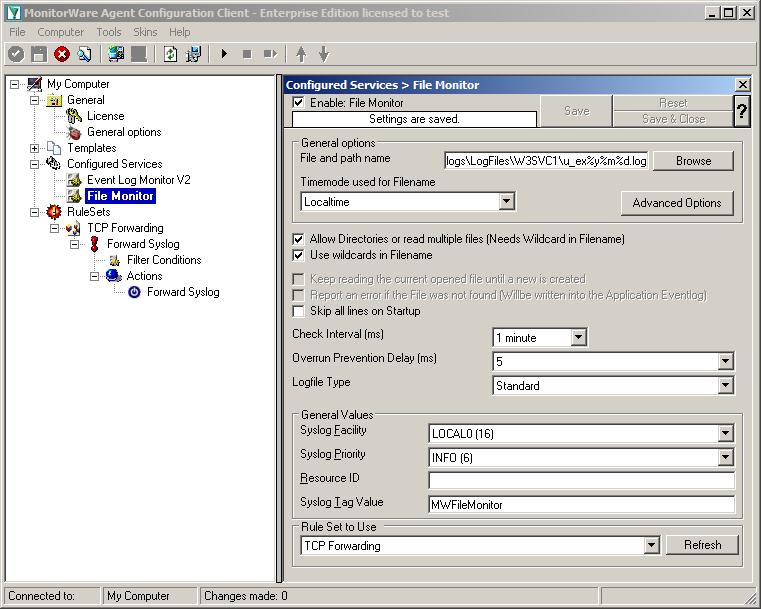Open the Syslog Priority dropdown
761x609 pixels.
pos(725,457)
